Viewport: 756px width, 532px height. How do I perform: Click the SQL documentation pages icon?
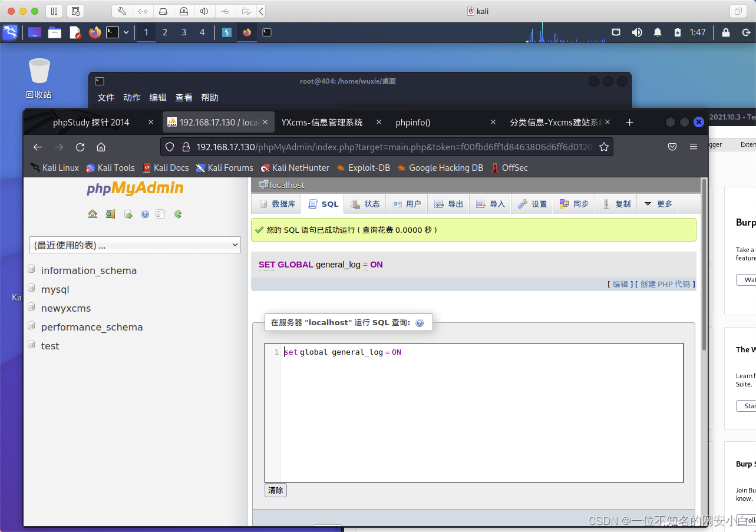click(160, 214)
